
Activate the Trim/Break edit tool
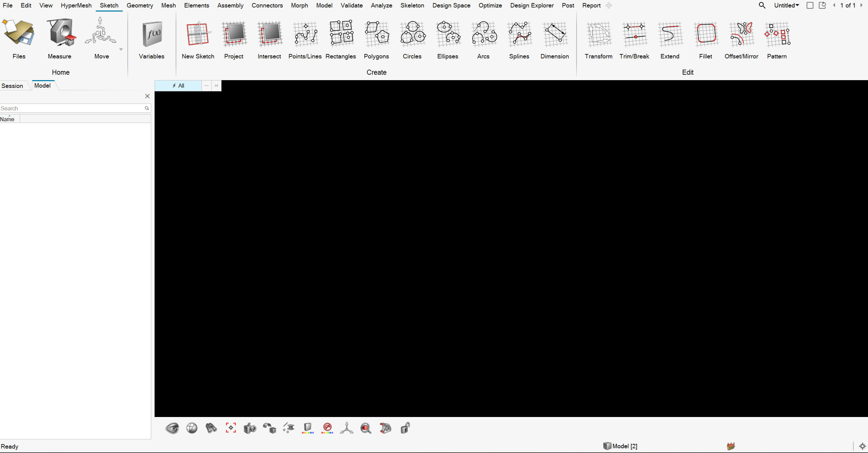click(634, 39)
